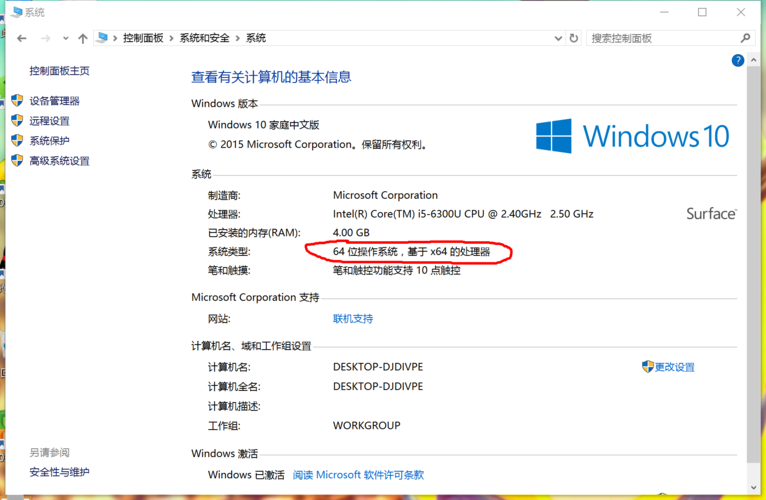
Task: Open 阅读 Microsoft 软件许可条款 link
Action: [x=358, y=475]
